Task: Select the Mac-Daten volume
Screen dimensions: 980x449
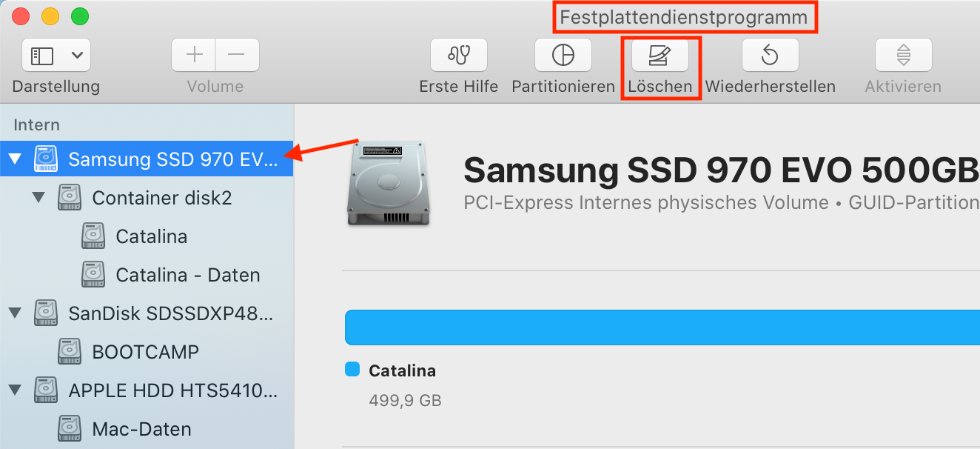Action: coord(141,429)
